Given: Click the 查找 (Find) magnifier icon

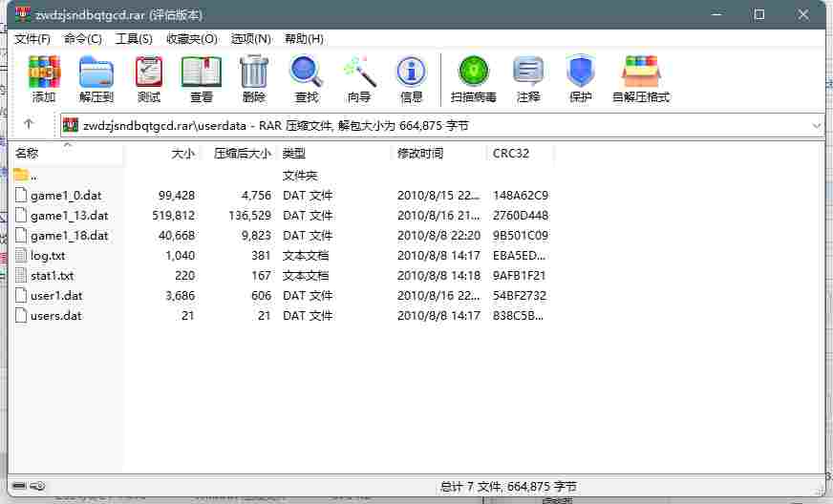Looking at the screenshot, I should 306,72.
